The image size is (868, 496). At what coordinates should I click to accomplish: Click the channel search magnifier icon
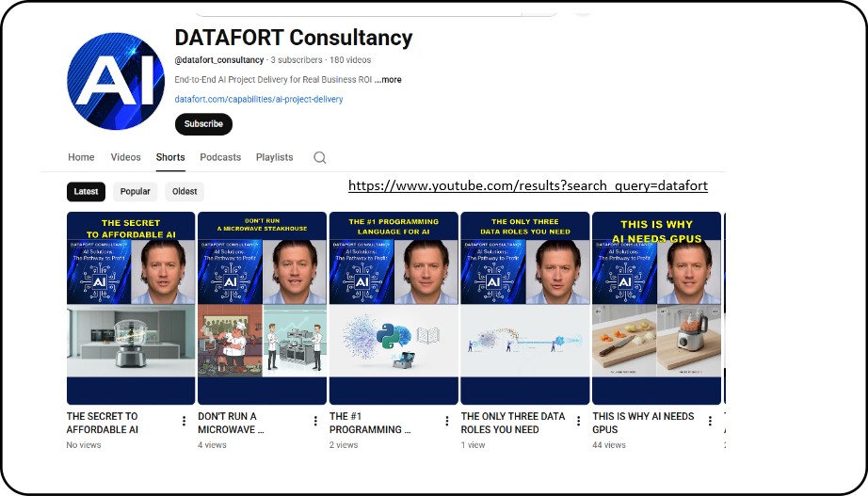[320, 157]
